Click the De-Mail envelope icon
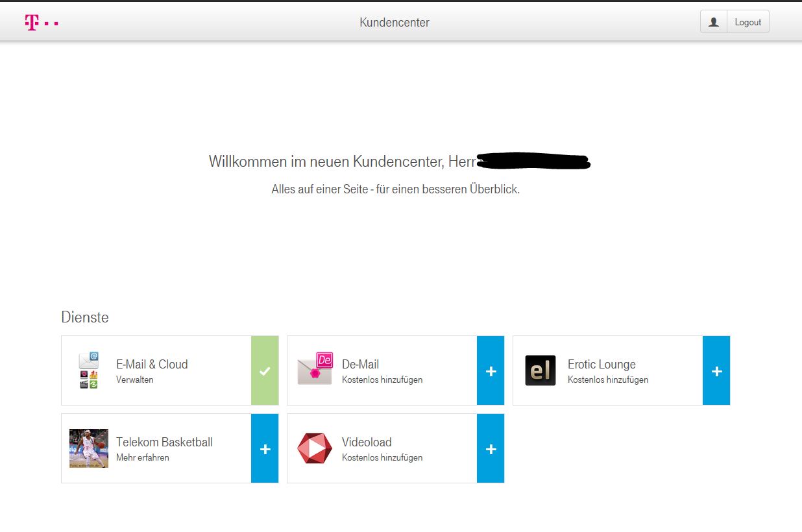The height and width of the screenshot is (532, 802). coord(315,369)
